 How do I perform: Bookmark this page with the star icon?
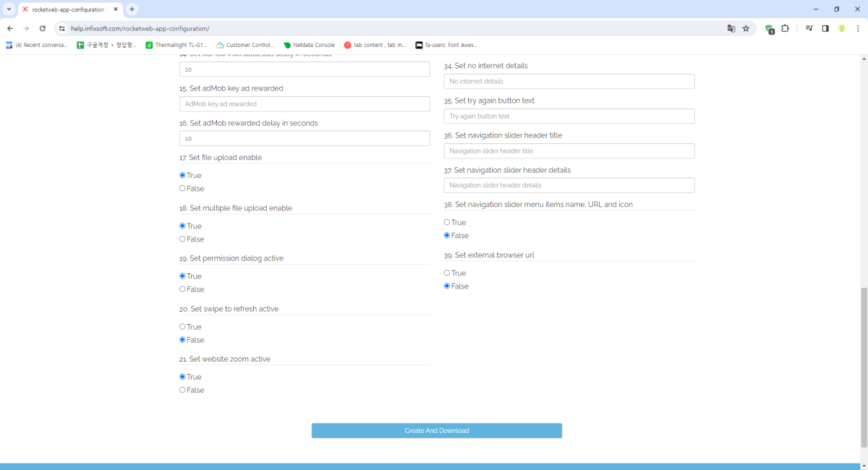click(x=746, y=28)
